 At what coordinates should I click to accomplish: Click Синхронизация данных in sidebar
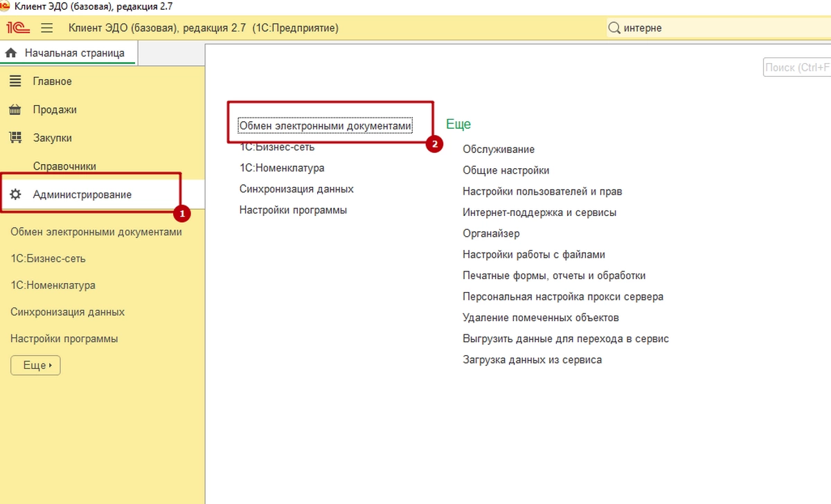pos(67,312)
